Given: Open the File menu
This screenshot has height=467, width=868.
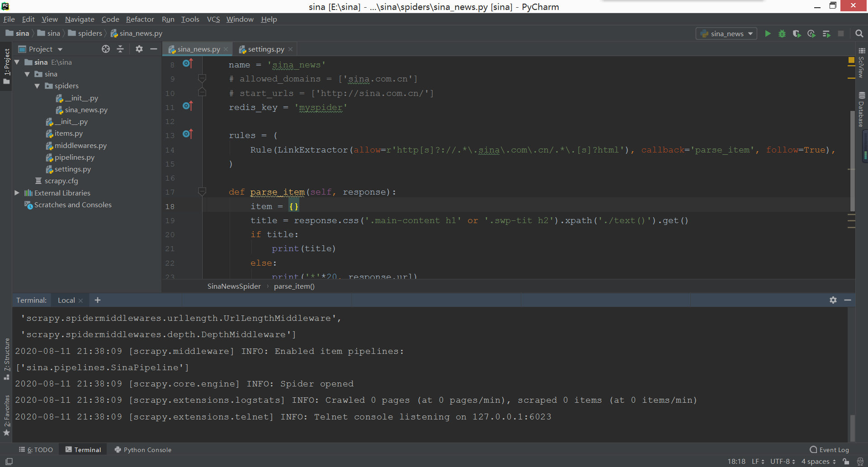Looking at the screenshot, I should 9,19.
